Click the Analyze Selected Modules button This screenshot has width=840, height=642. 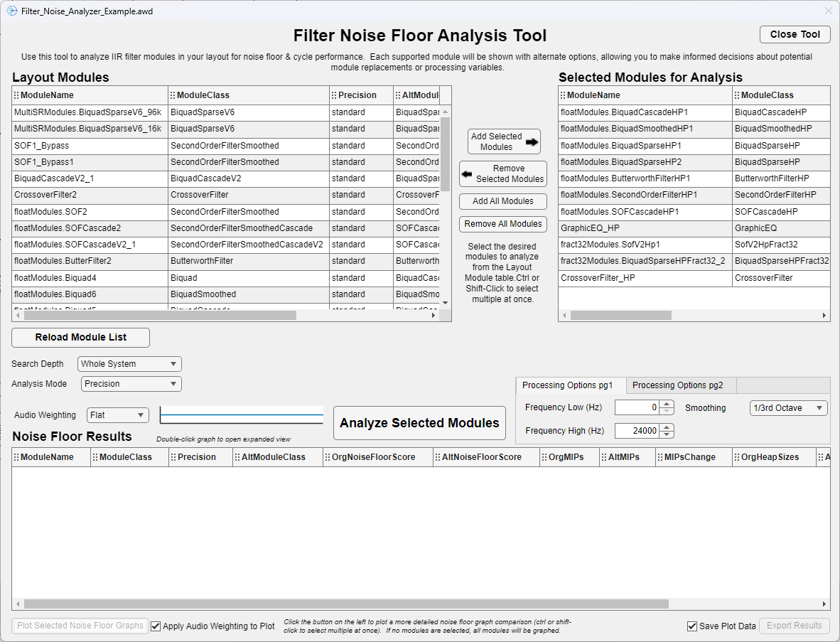point(419,423)
